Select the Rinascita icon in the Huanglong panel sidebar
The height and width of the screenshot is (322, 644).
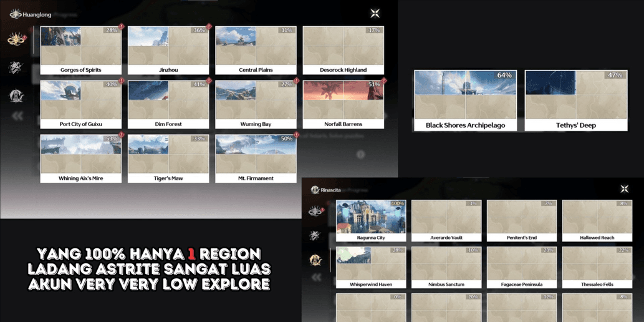16,95
